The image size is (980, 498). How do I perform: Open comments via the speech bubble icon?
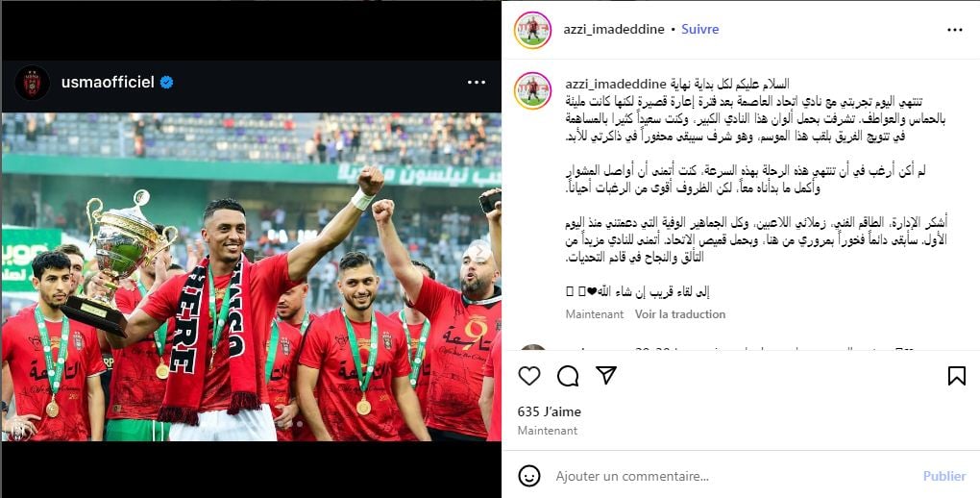568,375
